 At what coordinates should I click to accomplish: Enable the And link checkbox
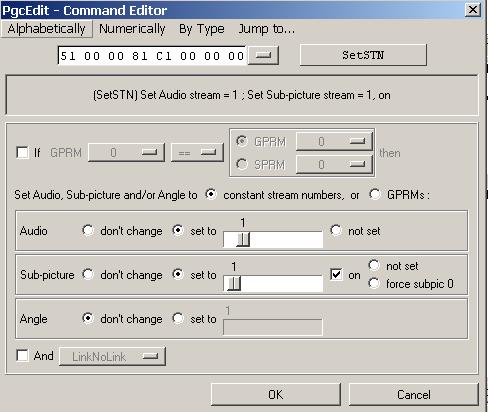[22, 355]
